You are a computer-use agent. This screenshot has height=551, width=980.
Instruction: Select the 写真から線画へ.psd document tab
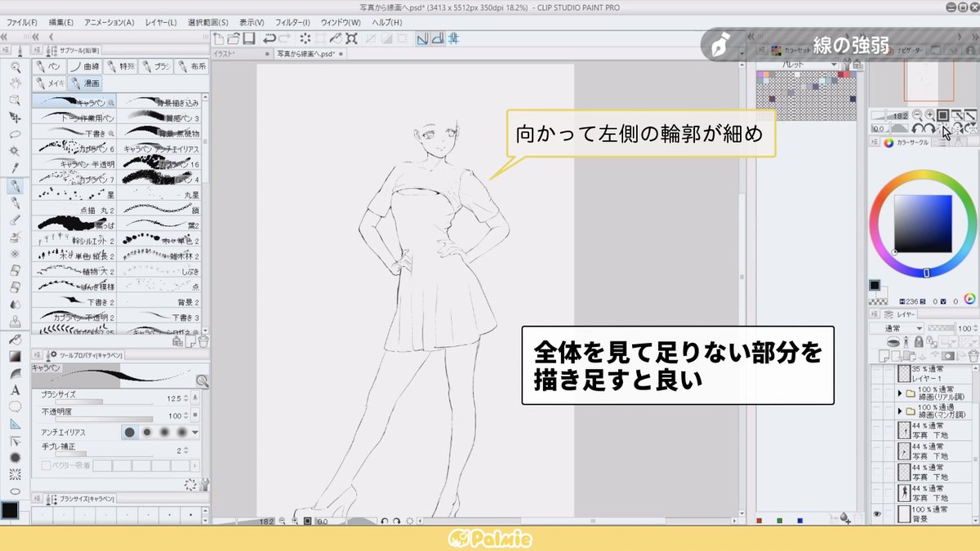pos(310,54)
